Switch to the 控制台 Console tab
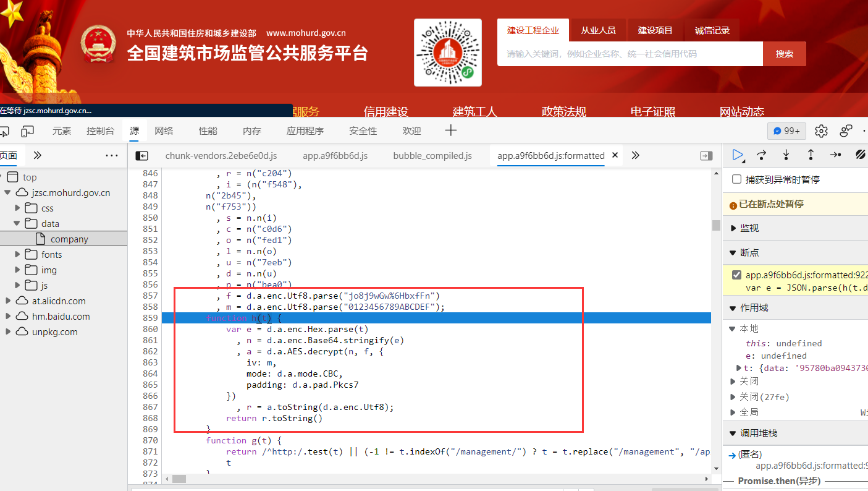This screenshot has height=491, width=868. pos(101,131)
